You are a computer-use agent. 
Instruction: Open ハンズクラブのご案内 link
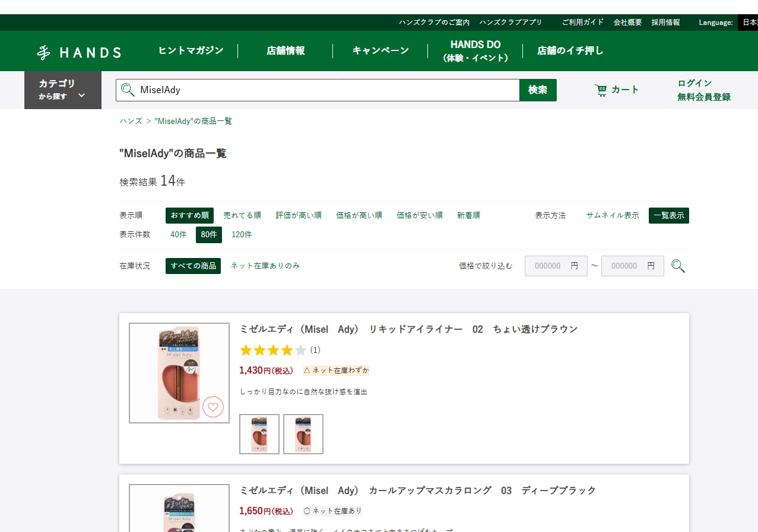click(x=434, y=23)
